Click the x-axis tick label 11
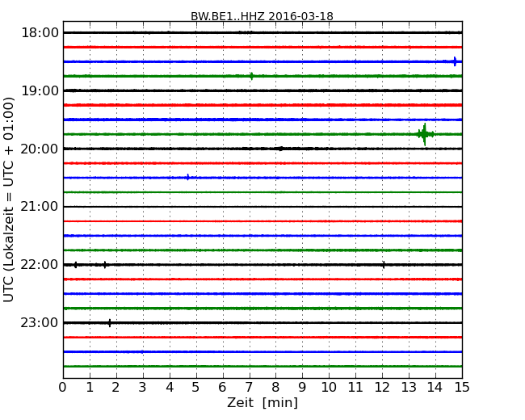This screenshot has height=420, width=525. click(x=355, y=388)
